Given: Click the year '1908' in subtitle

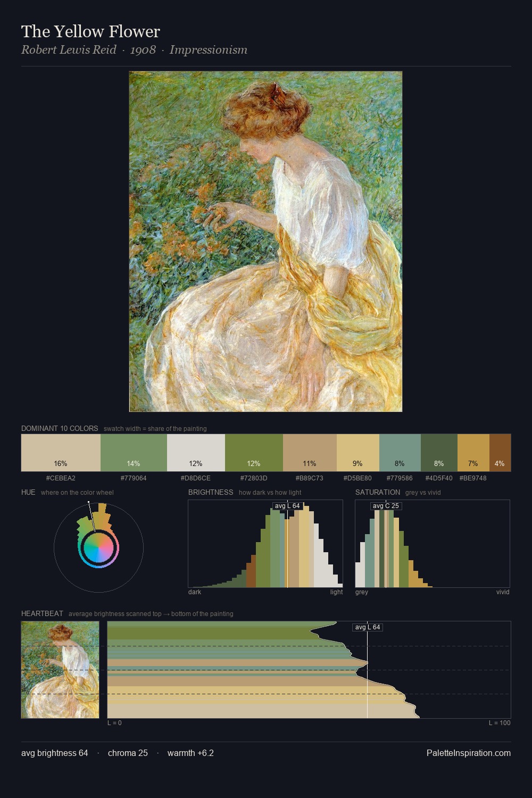Looking at the screenshot, I should (143, 50).
